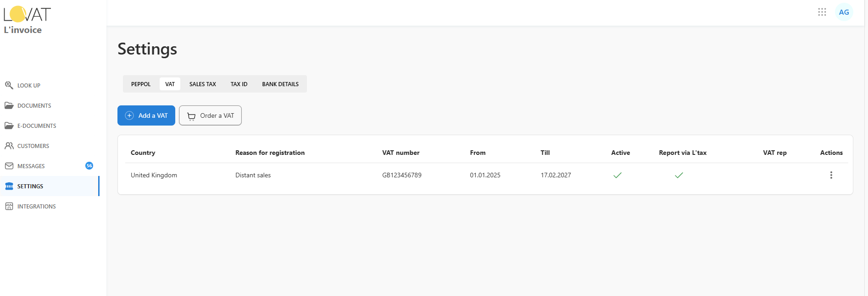Open the apps grid icon

click(822, 12)
